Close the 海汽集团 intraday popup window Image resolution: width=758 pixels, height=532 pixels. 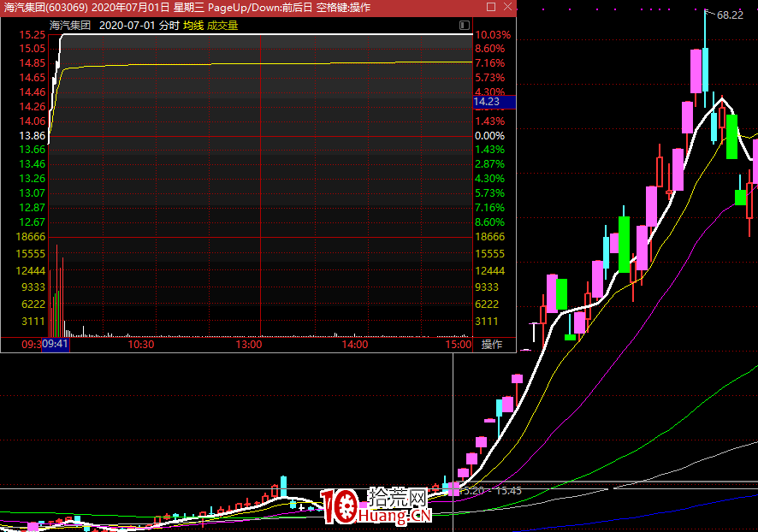[506, 8]
